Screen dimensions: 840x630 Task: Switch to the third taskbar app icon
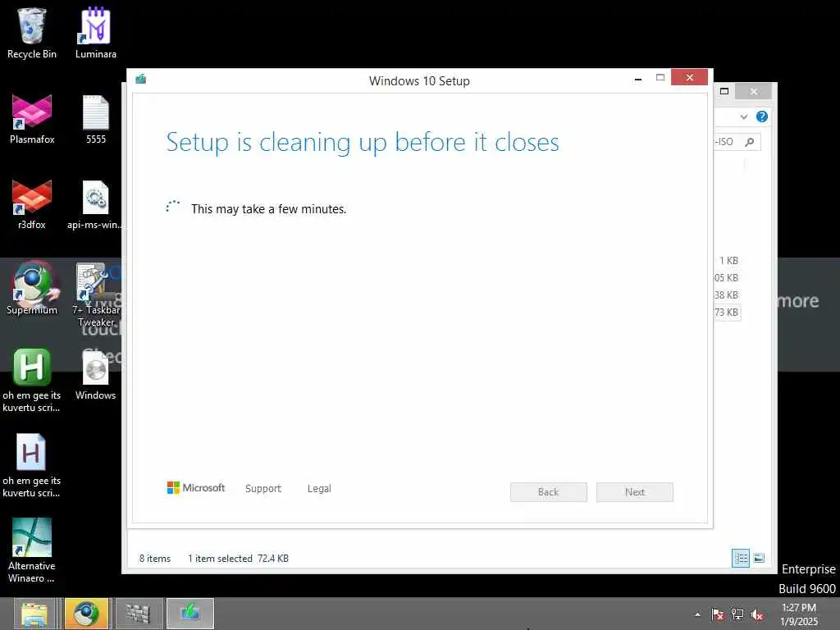coord(138,614)
